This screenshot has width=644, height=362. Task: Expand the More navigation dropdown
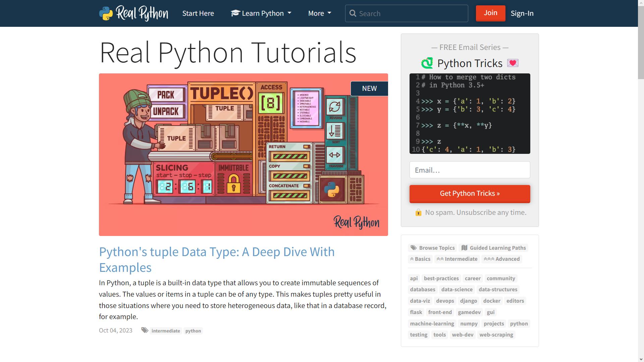(320, 13)
